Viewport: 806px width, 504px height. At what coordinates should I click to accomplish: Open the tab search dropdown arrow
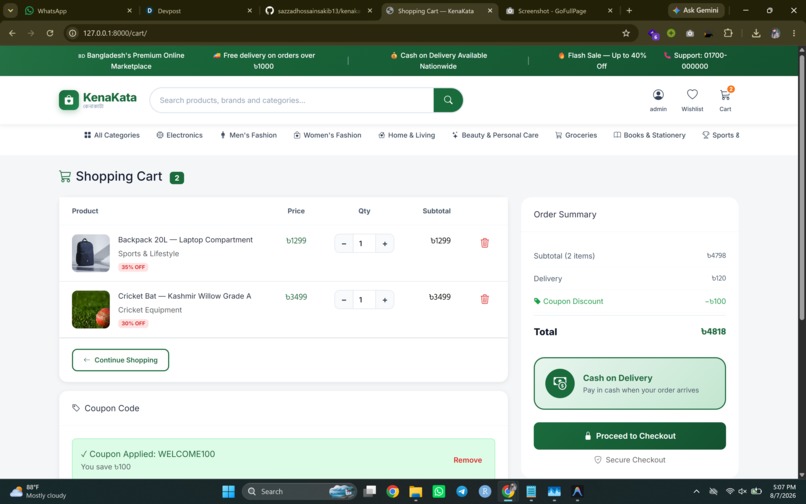(10, 10)
